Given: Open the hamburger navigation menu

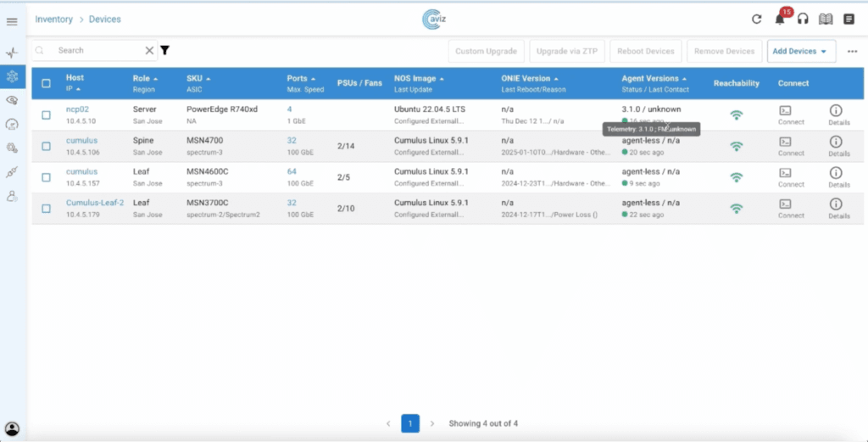Looking at the screenshot, I should (12, 21).
